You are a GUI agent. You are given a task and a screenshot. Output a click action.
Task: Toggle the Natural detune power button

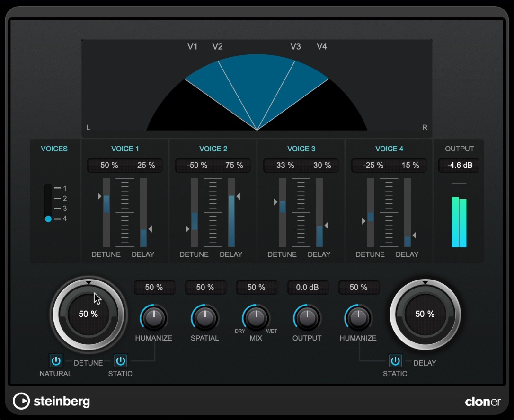(56, 361)
